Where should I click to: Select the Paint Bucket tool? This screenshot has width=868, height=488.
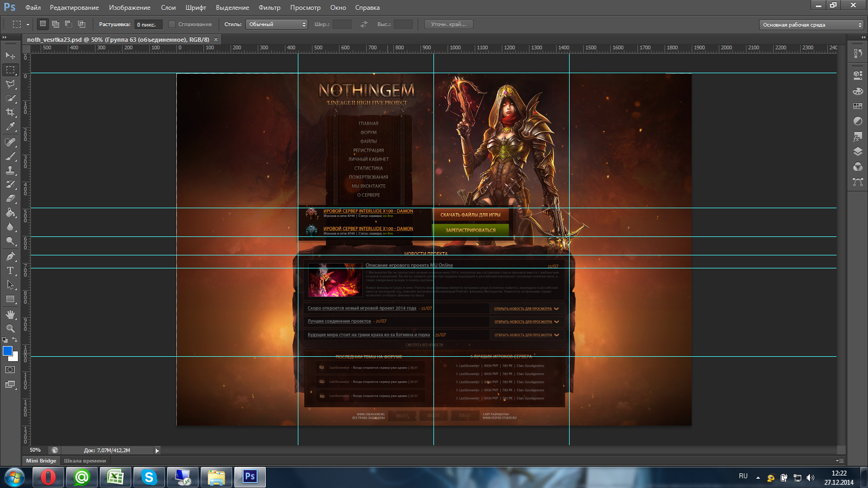[x=10, y=213]
